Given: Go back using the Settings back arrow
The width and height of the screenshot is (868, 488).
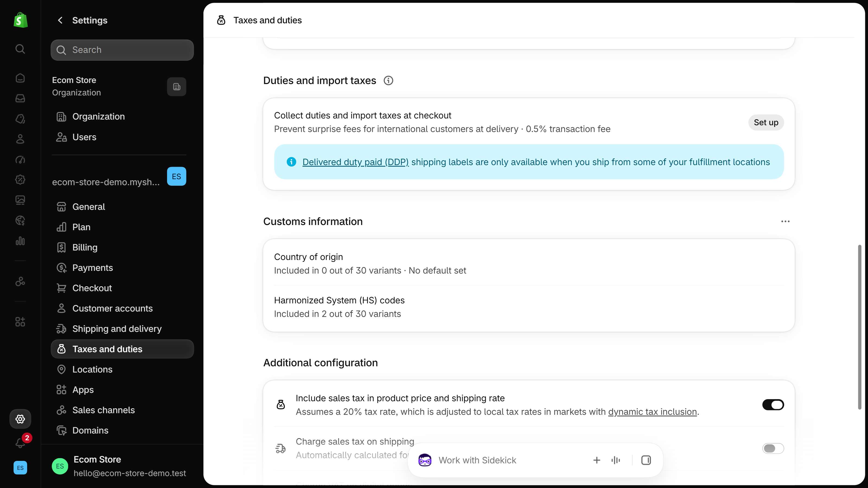Looking at the screenshot, I should click(60, 20).
